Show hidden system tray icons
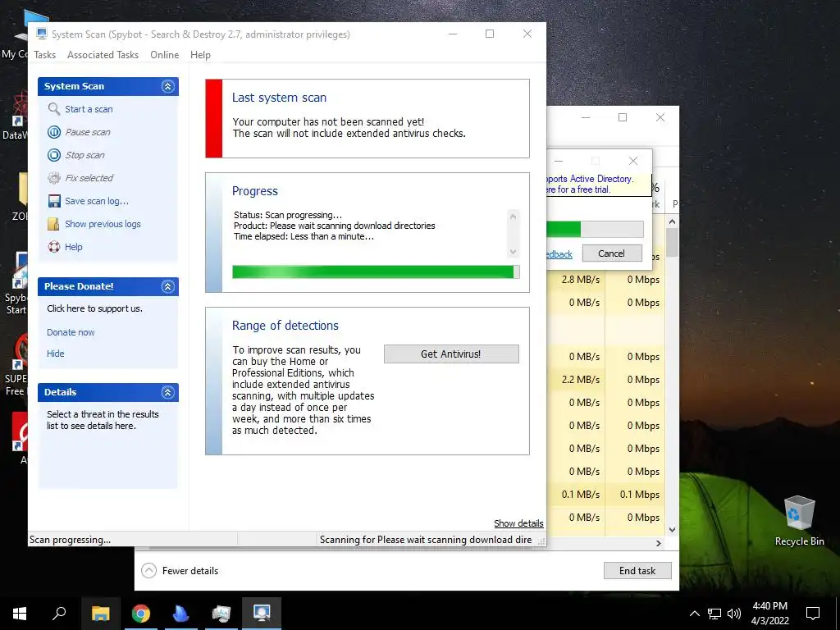Viewport: 840px width, 630px height. tap(694, 614)
